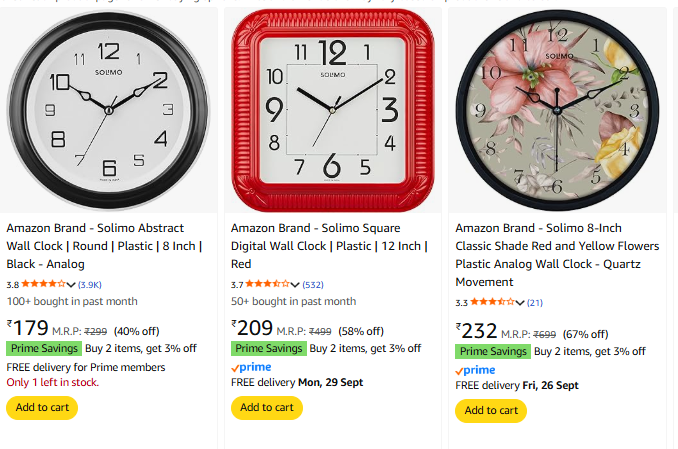This screenshot has width=678, height=449.
Task: Click the 3.3 star rating icon
Action: pyautogui.click(x=492, y=302)
